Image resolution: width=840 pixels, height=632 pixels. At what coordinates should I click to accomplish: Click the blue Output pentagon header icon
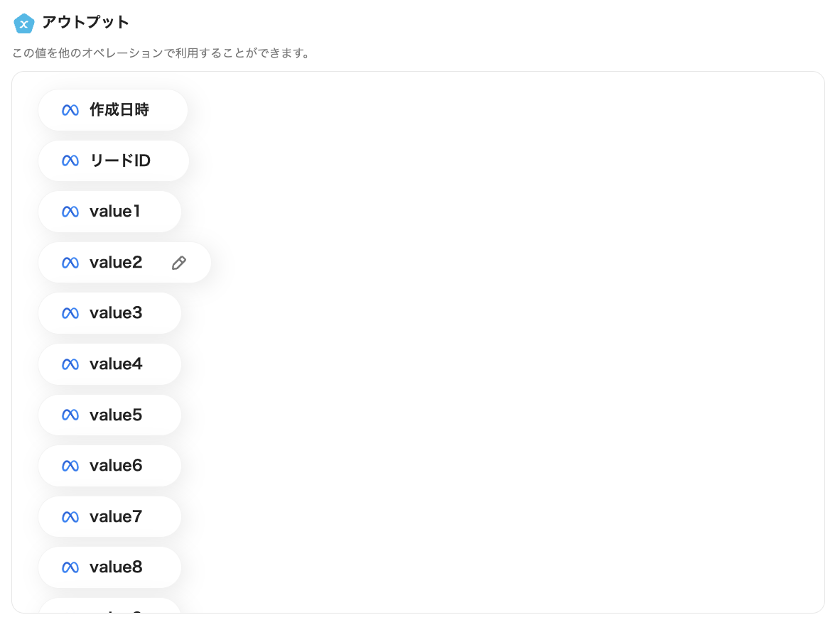[x=24, y=23]
